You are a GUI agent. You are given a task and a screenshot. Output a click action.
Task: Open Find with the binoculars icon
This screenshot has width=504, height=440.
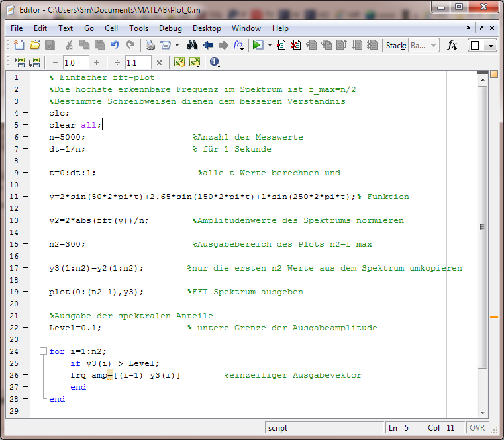(x=192, y=45)
